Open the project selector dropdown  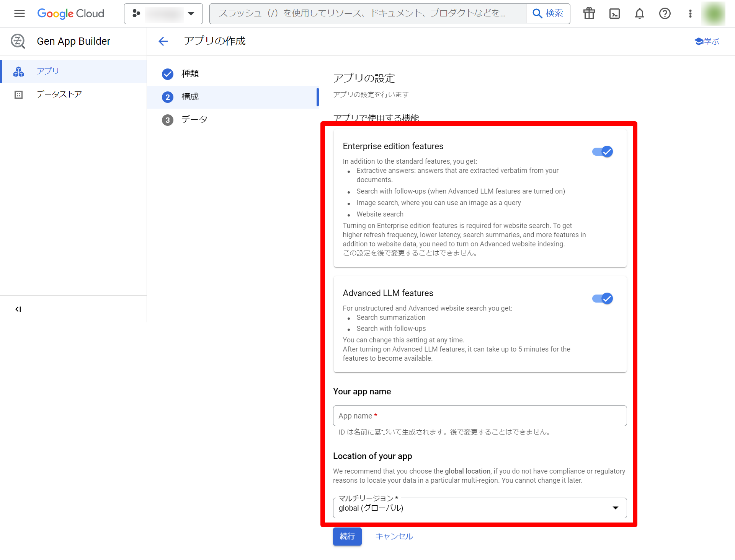(163, 14)
